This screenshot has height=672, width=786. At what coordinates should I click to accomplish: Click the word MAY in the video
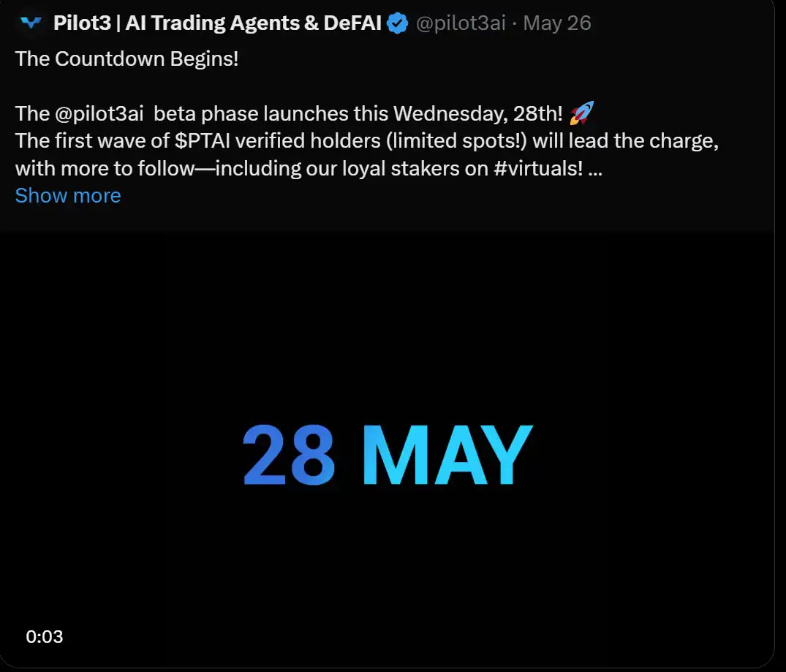[447, 455]
